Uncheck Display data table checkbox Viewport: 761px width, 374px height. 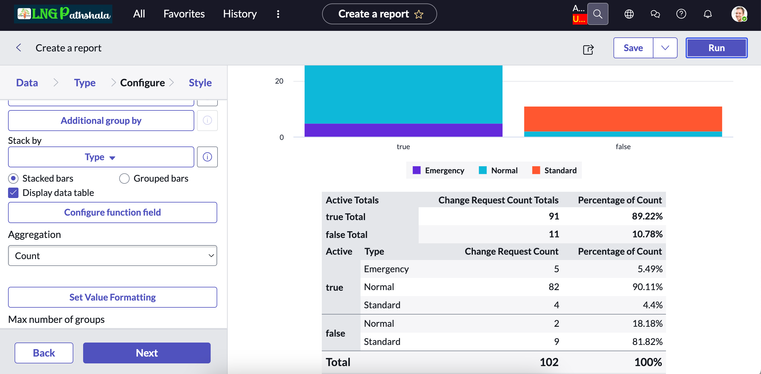click(14, 193)
